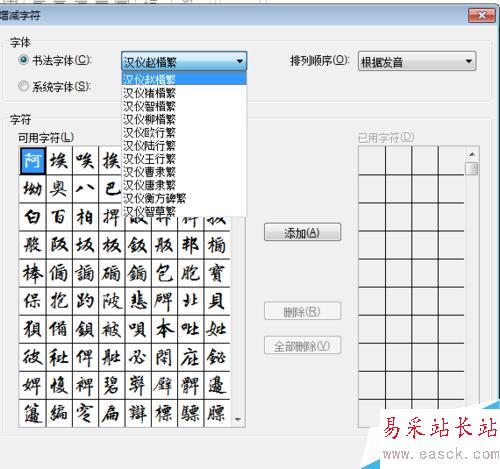
Task: Select the 包 character cell
Action: pyautogui.click(x=164, y=273)
